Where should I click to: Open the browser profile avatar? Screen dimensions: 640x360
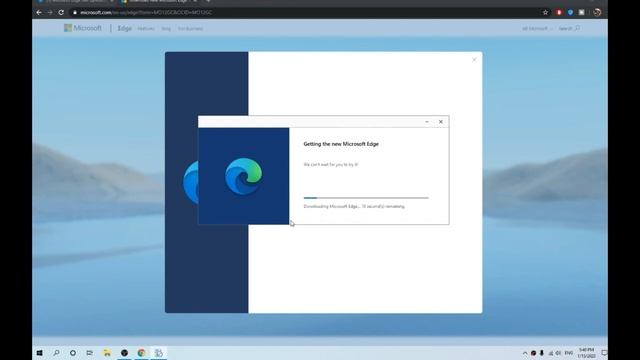point(597,13)
